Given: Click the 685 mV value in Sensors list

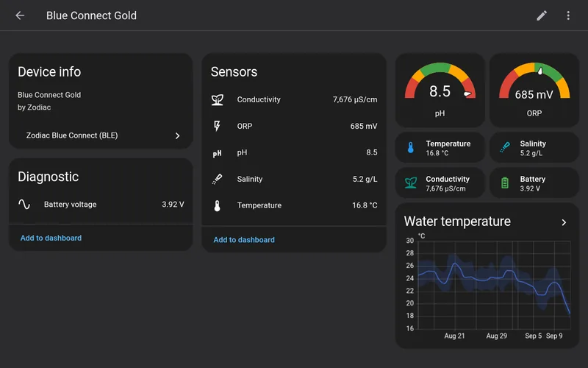Looking at the screenshot, I should 364,126.
